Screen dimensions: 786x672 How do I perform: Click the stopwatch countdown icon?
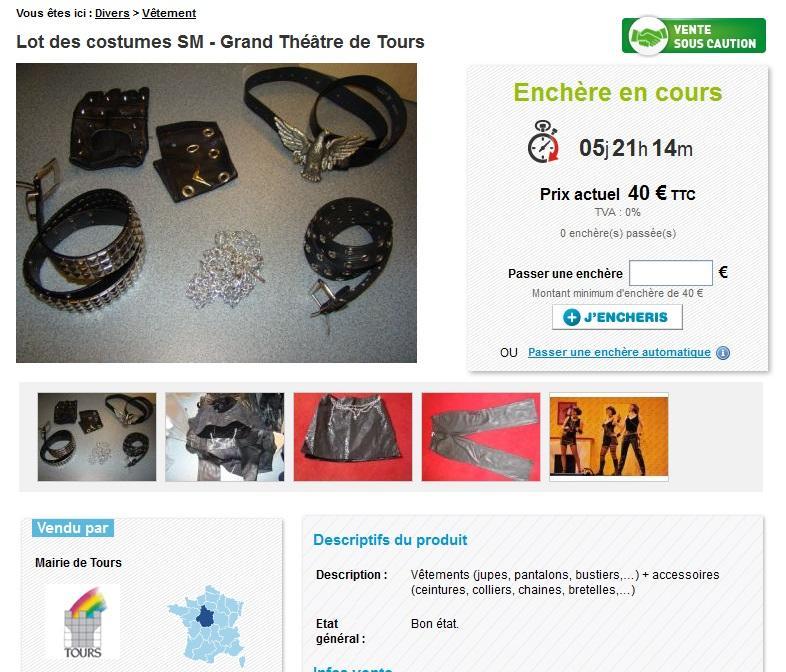[543, 141]
